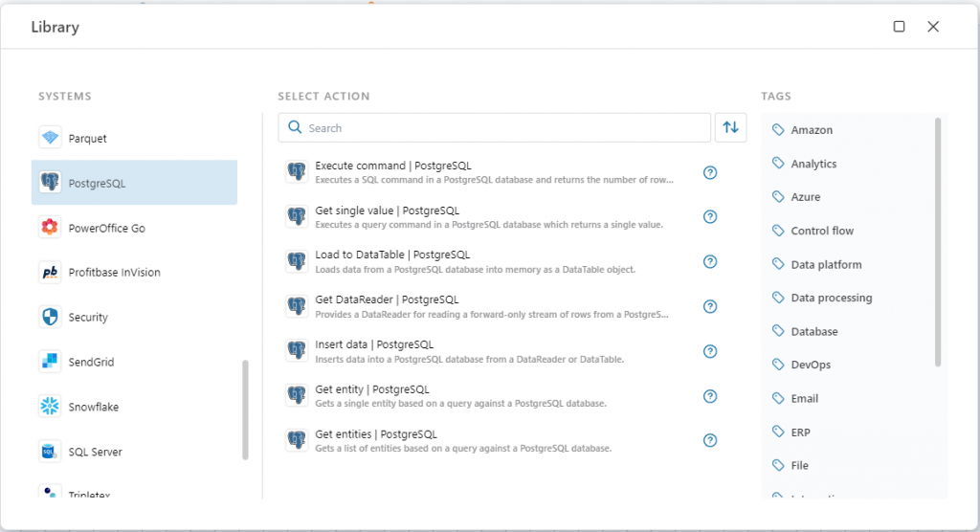Open help for Get entities action
Screen dimensions: 980x532
710,441
